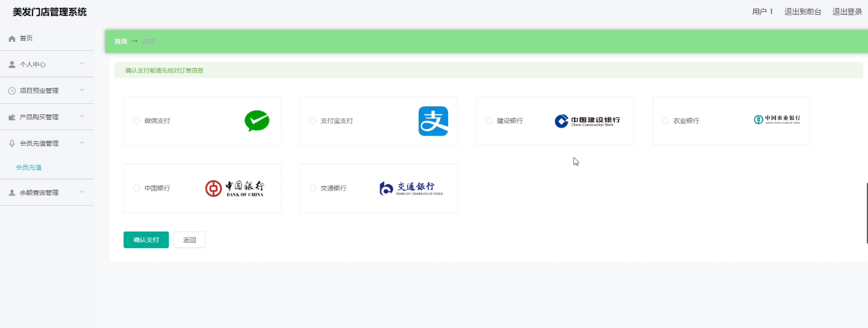The height and width of the screenshot is (328, 868).
Task: Click the Agricultural Bank of China logo
Action: pos(777,119)
